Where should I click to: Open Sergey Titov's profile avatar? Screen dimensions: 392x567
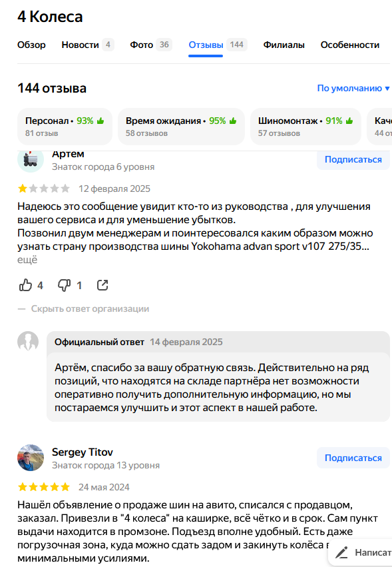(x=31, y=458)
